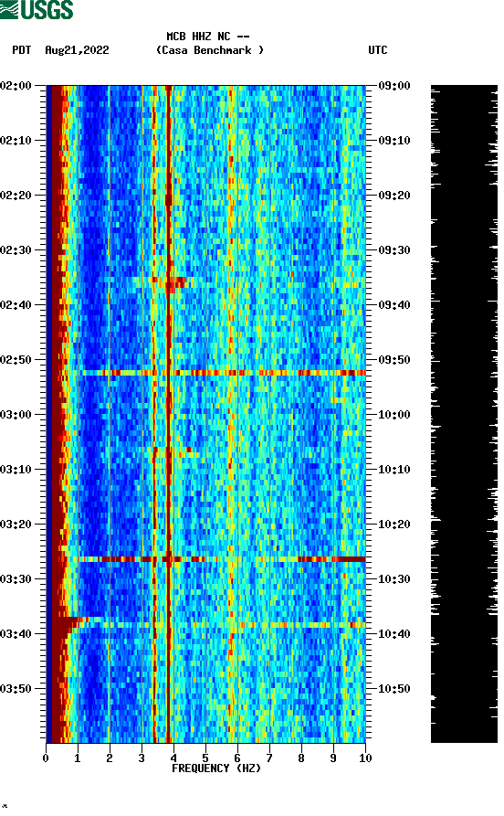The width and height of the screenshot is (504, 816).
Task: Click the (Casa Benchmark ) subtitle
Action: click(210, 50)
